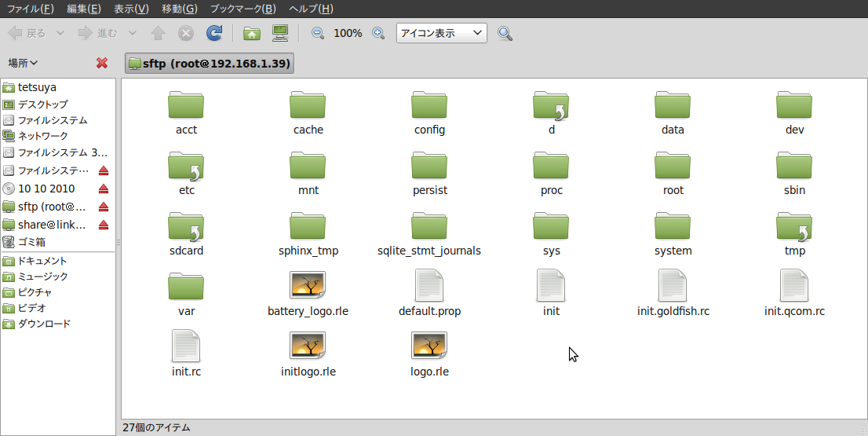Image resolution: width=868 pixels, height=436 pixels.
Task: Go up to parent folder arrow
Action: pos(159,33)
